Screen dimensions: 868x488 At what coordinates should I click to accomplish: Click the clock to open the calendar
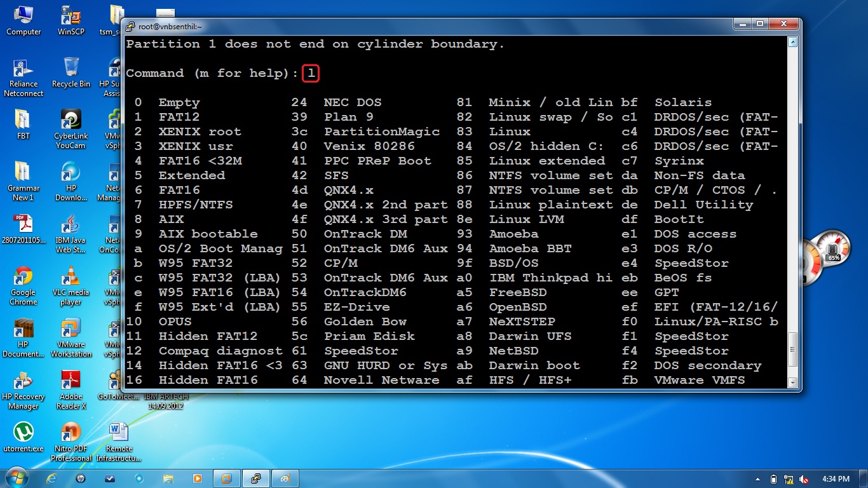[x=836, y=478]
